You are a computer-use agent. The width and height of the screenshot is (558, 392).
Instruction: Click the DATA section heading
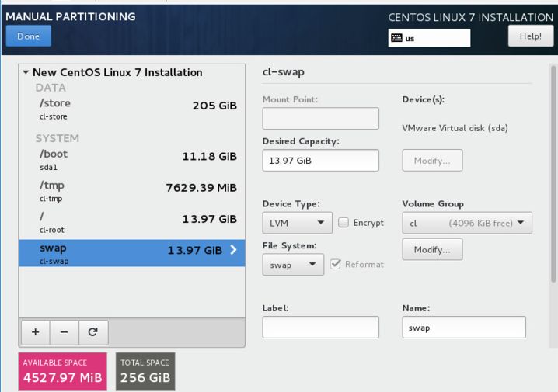(x=51, y=88)
